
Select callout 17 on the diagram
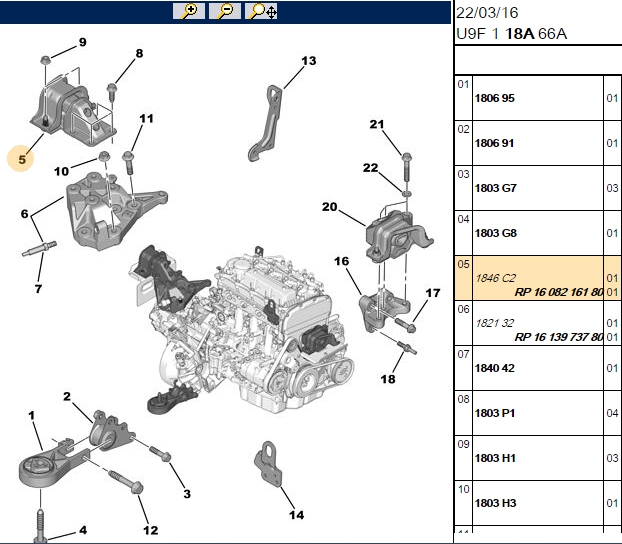coord(433,293)
